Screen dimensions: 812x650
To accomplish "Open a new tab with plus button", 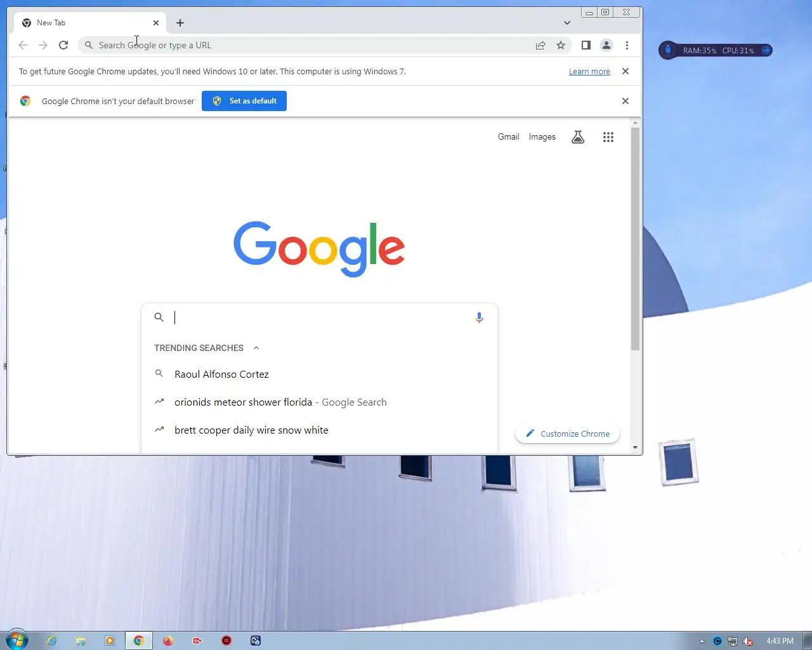I will pos(180,23).
